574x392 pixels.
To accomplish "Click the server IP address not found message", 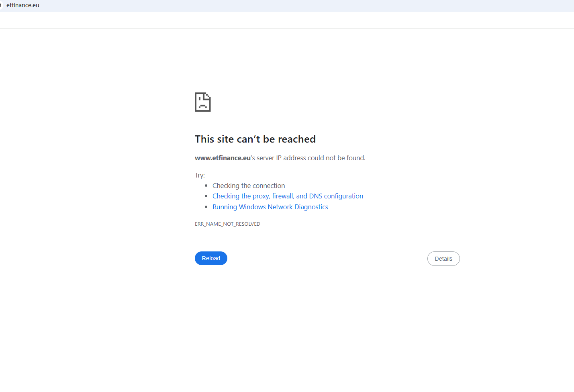I will (x=280, y=158).
